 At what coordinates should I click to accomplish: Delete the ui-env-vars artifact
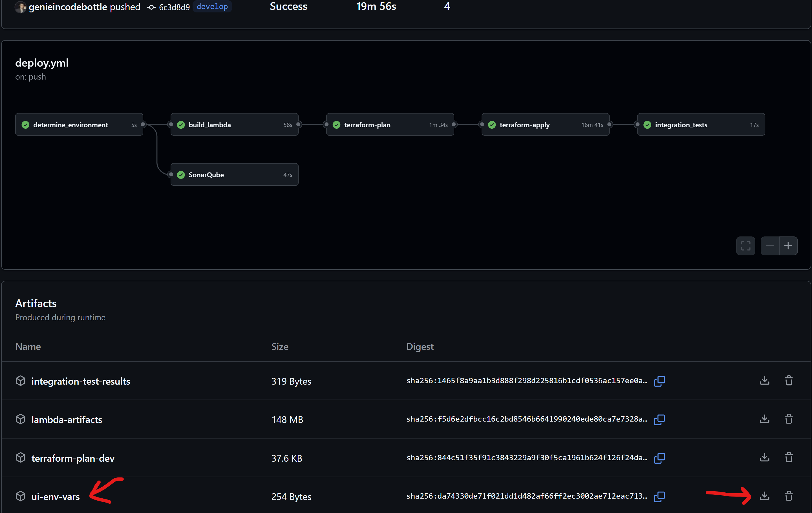pos(788,496)
